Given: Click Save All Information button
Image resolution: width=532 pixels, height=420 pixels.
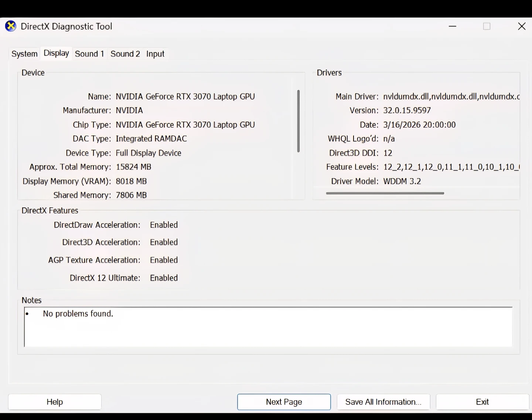Looking at the screenshot, I should (383, 402).
